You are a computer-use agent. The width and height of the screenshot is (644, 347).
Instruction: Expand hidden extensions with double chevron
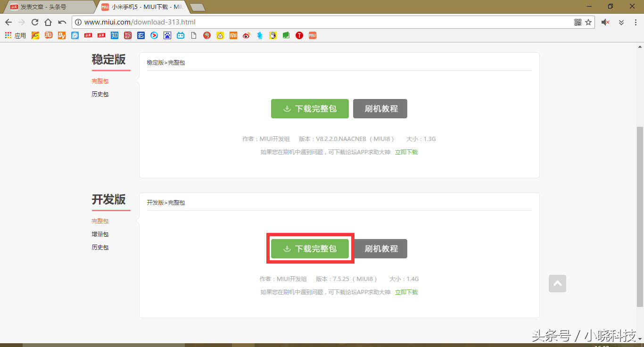pyautogui.click(x=621, y=22)
